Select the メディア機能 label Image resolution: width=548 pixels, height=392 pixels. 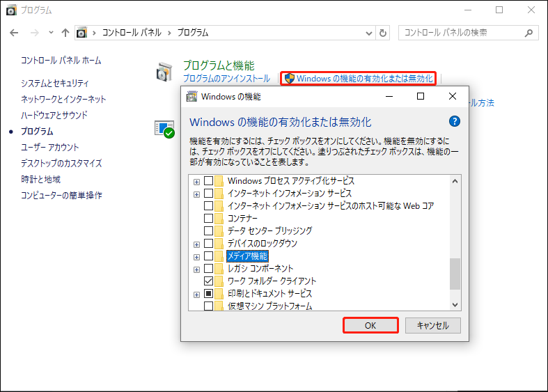point(247,256)
